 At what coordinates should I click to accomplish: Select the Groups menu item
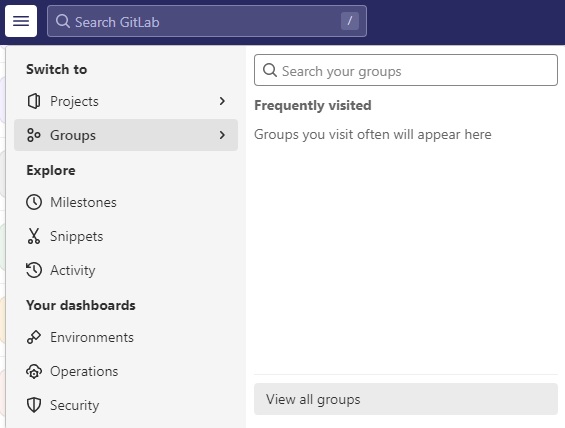point(126,135)
